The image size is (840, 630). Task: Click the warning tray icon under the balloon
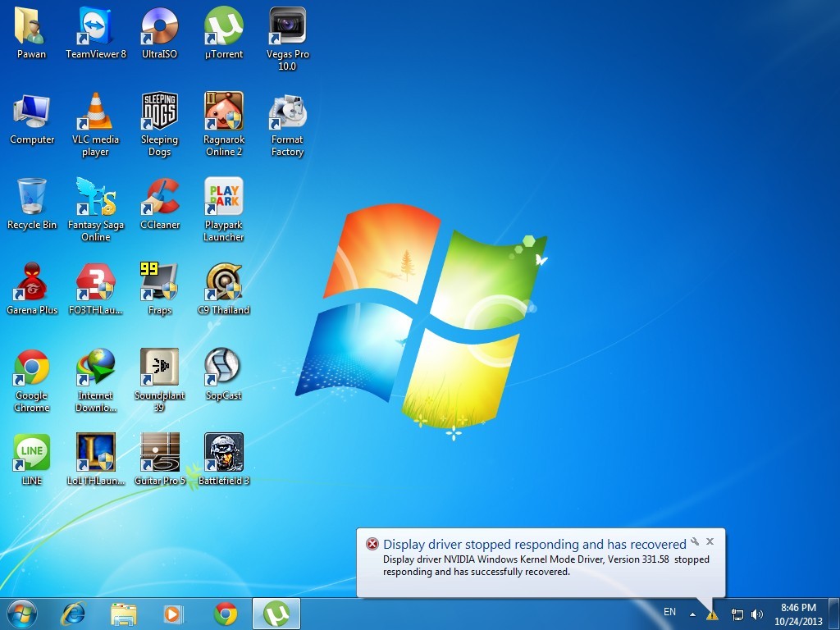click(x=712, y=615)
